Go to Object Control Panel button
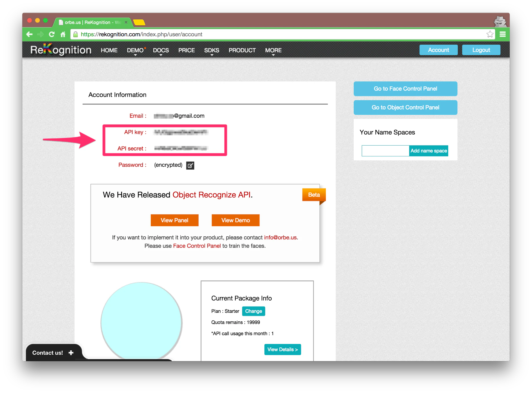 click(405, 108)
